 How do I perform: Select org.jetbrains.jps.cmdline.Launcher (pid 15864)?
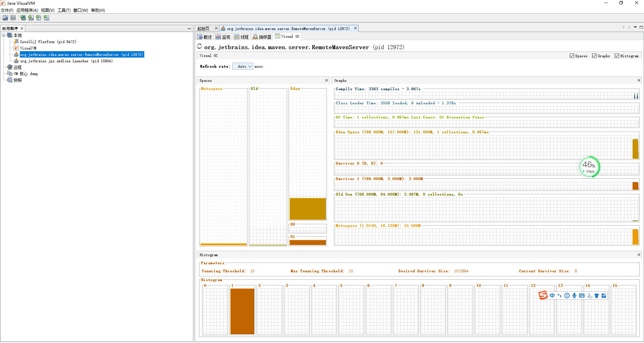coord(66,61)
